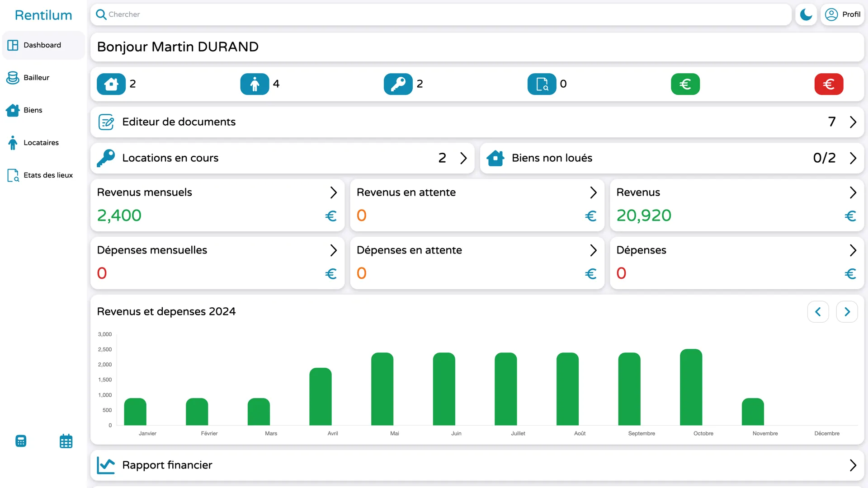
Task: Click the Dépenses mensuelles euro icon
Action: pyautogui.click(x=331, y=274)
